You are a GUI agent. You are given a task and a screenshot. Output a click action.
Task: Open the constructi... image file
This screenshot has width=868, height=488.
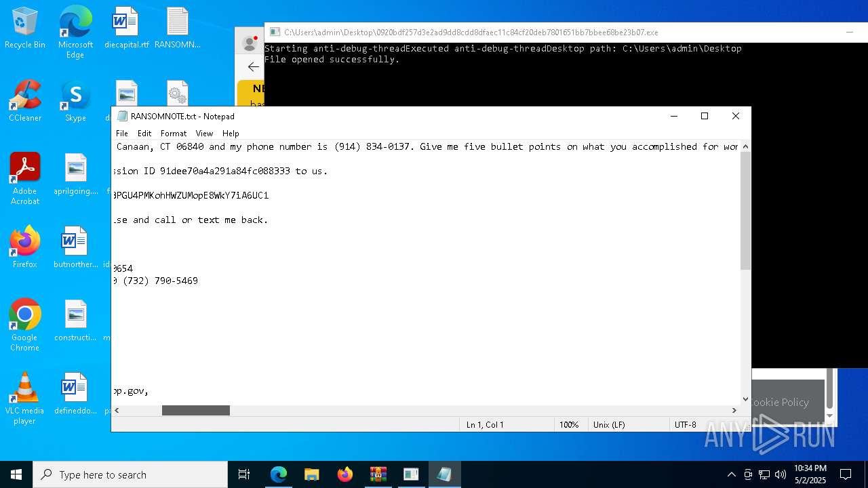click(x=75, y=321)
